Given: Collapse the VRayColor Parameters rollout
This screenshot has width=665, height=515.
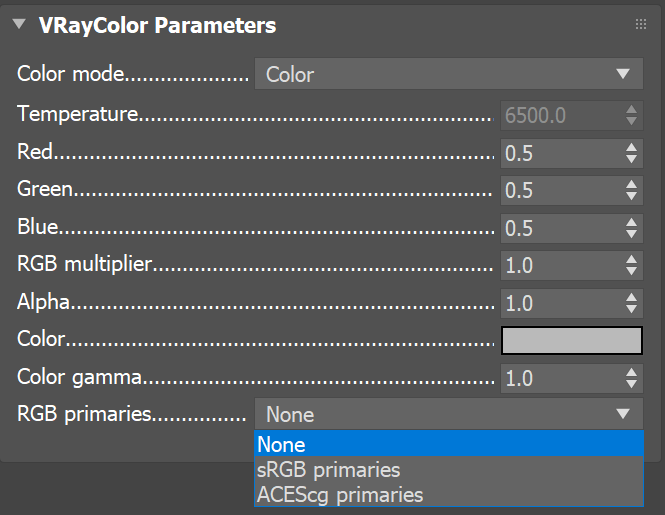Looking at the screenshot, I should click(19, 24).
